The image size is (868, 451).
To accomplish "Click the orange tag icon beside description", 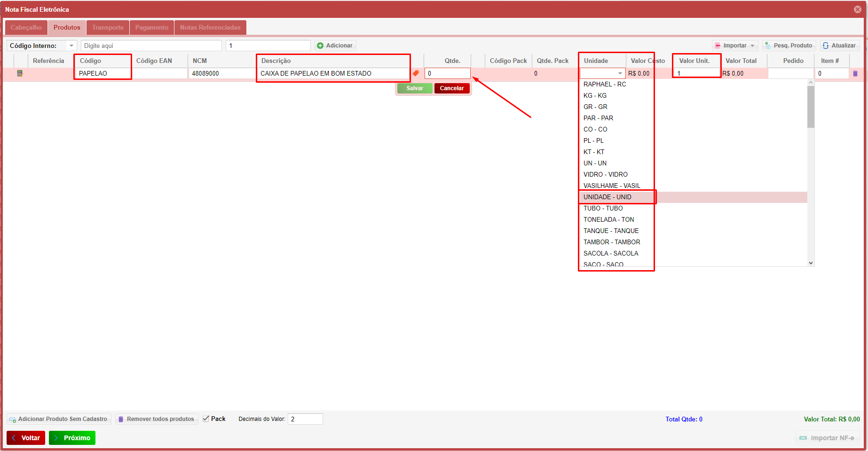I will (x=416, y=73).
